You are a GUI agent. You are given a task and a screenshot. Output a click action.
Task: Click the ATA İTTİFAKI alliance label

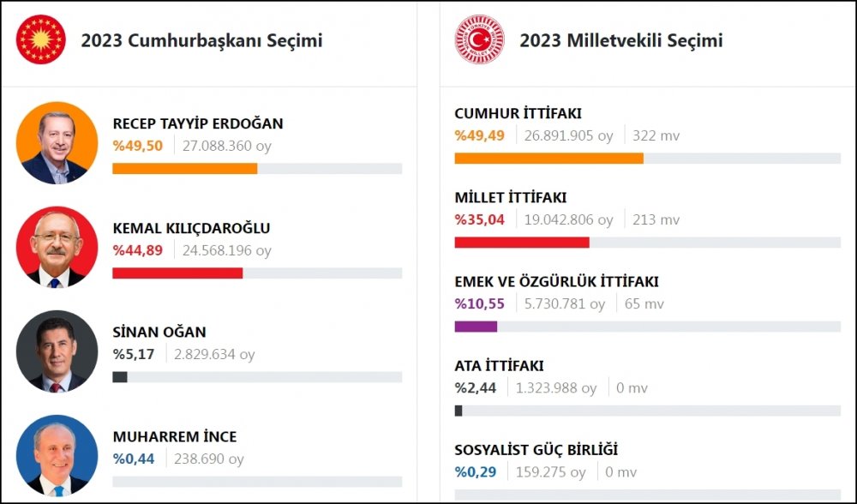pos(498,366)
